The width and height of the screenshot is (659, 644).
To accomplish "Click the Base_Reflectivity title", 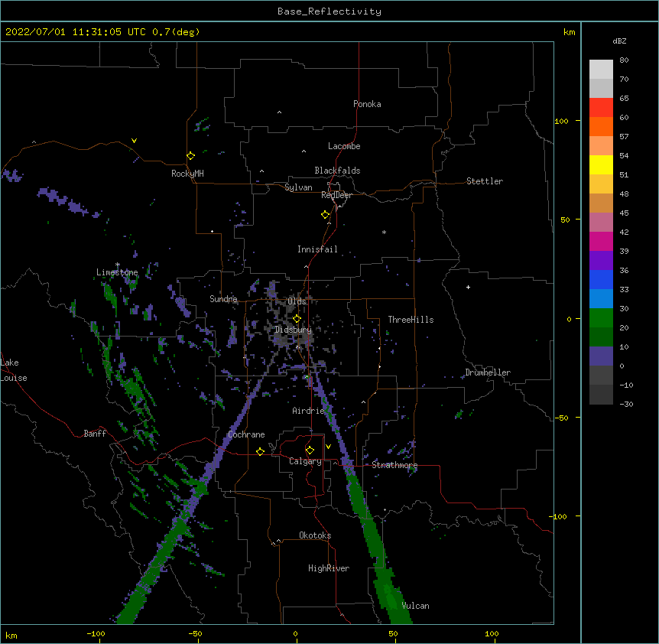I will pyautogui.click(x=329, y=11).
